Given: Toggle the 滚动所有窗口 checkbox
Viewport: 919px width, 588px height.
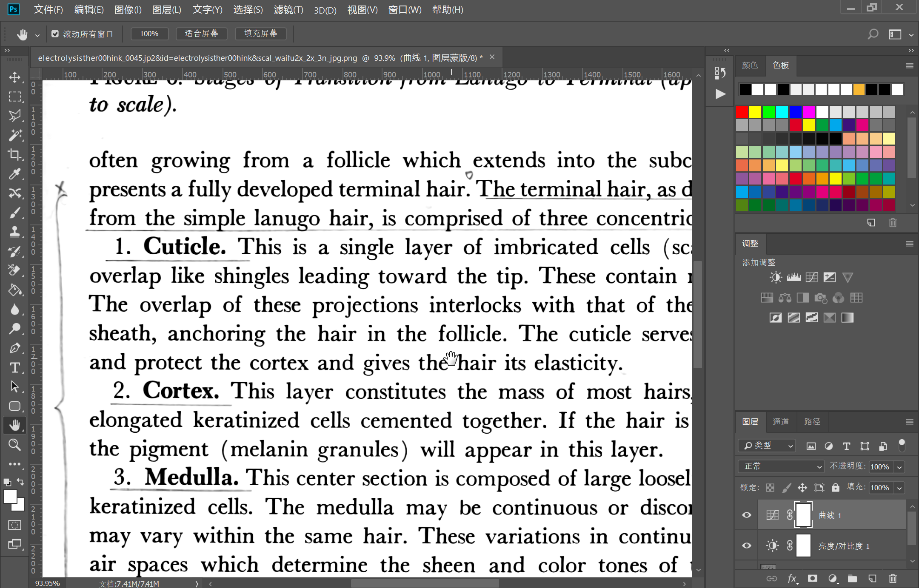Looking at the screenshot, I should 55,34.
